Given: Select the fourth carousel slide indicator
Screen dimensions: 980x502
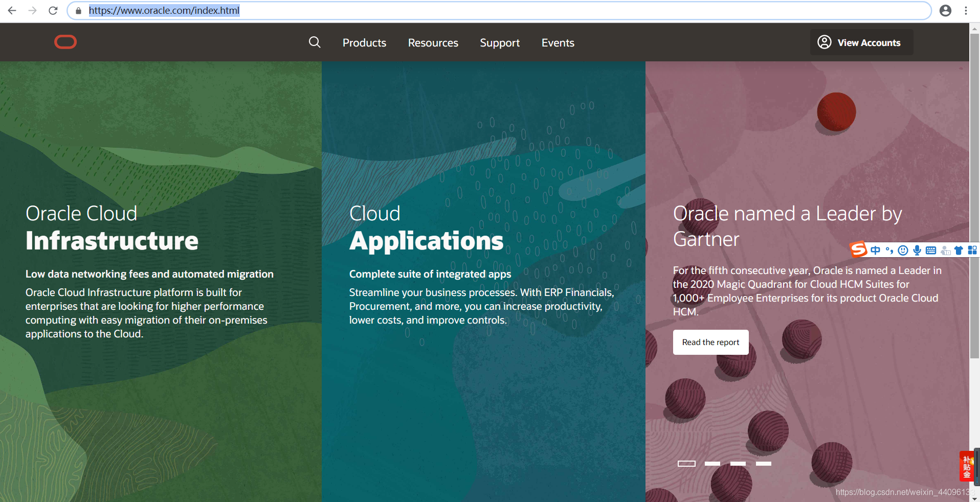Looking at the screenshot, I should tap(763, 464).
